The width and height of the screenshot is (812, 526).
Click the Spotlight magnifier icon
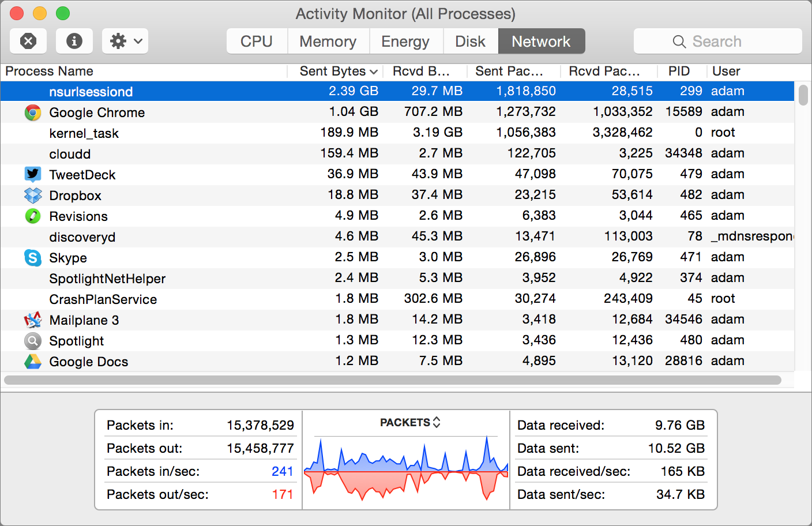33,341
